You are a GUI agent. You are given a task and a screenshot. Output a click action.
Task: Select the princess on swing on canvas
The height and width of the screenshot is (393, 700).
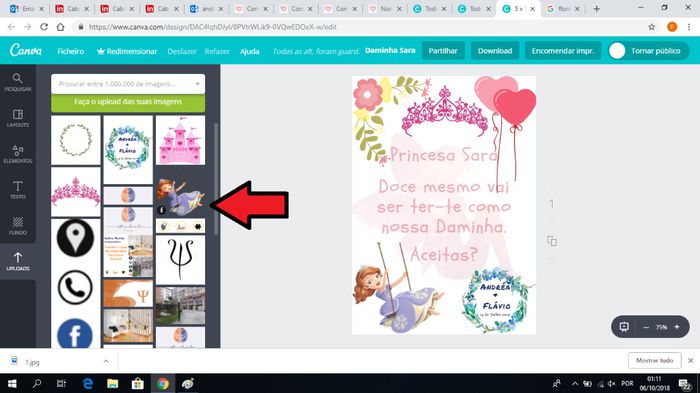coord(399,289)
